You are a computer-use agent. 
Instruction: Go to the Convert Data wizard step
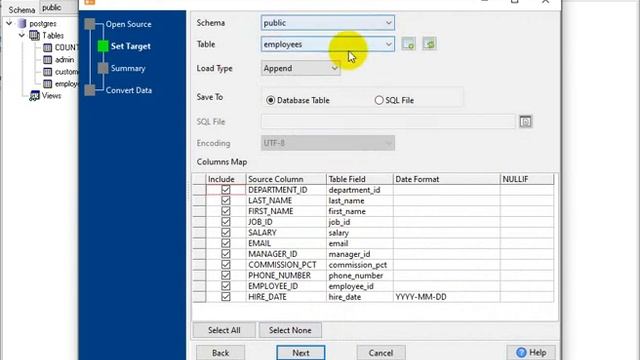pos(129,90)
